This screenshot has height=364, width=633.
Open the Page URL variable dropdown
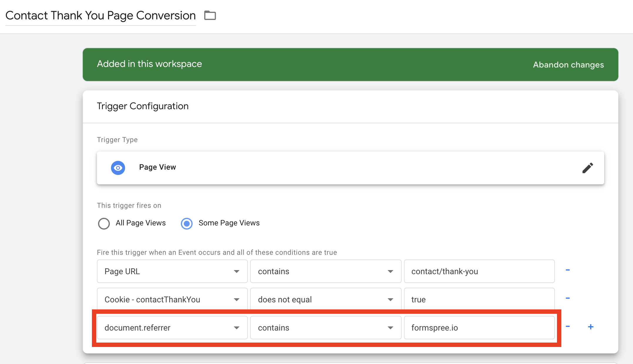pyautogui.click(x=172, y=271)
